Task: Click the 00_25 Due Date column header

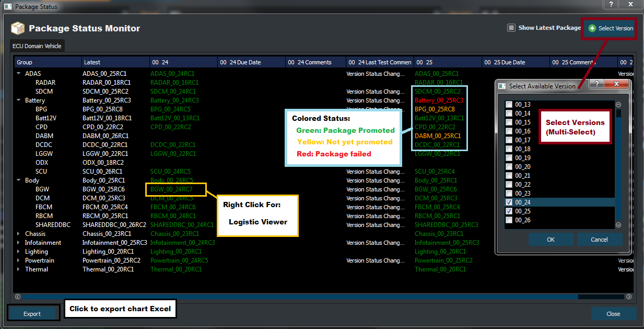Action: (516, 62)
